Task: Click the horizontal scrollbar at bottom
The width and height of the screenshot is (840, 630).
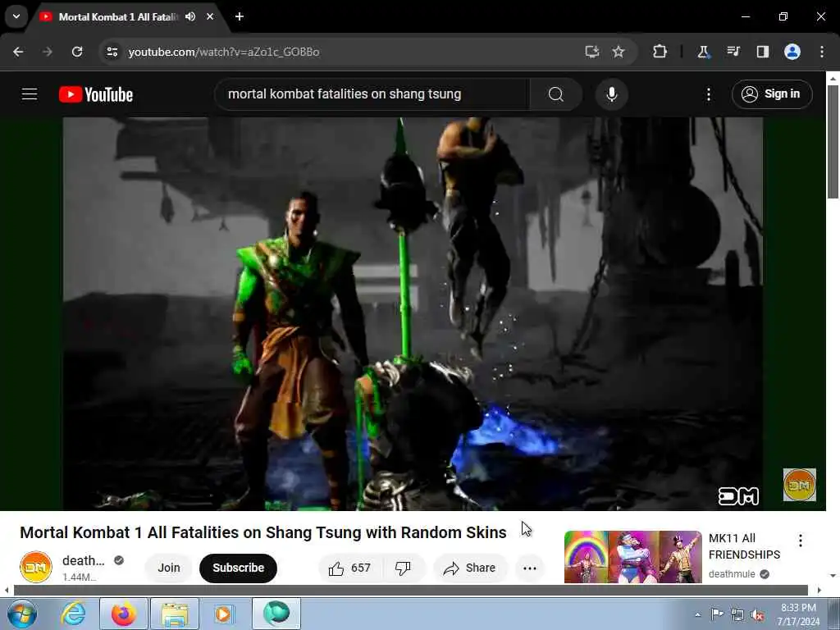Action: coord(411,590)
